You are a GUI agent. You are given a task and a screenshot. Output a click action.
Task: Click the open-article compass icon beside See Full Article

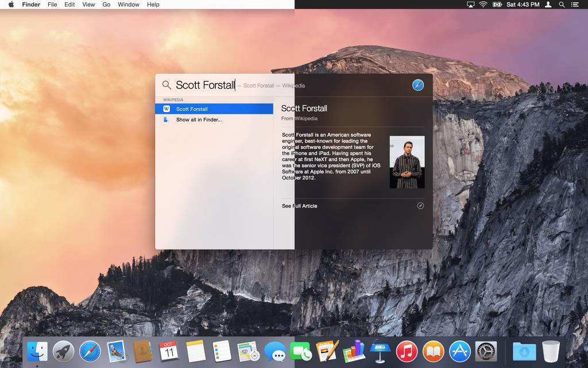420,206
